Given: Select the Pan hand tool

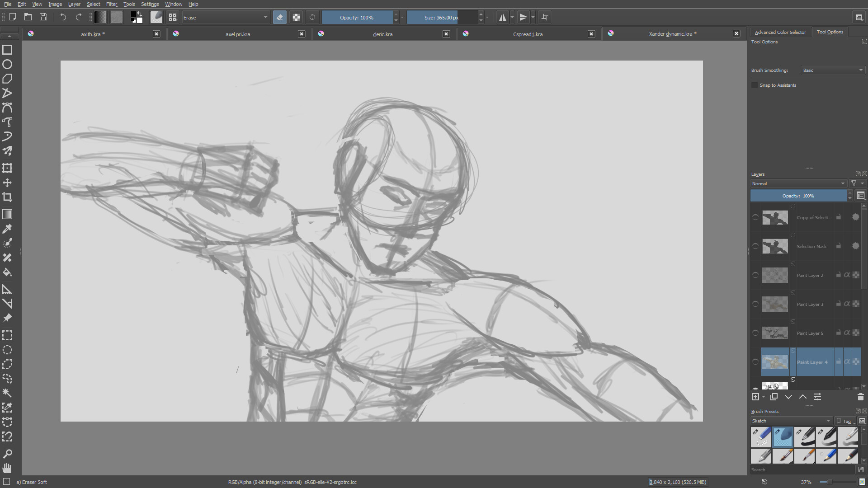Looking at the screenshot, I should tap(7, 468).
